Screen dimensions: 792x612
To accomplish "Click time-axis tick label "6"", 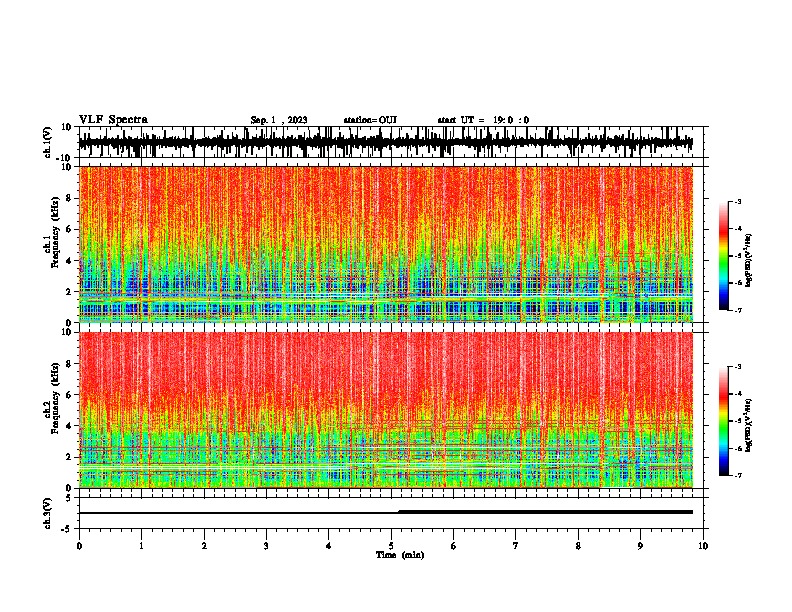I will (x=454, y=546).
